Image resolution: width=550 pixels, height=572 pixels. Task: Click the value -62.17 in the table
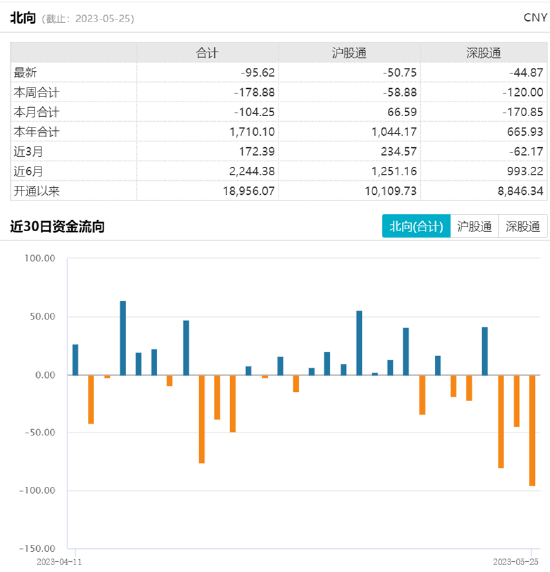[x=526, y=151]
